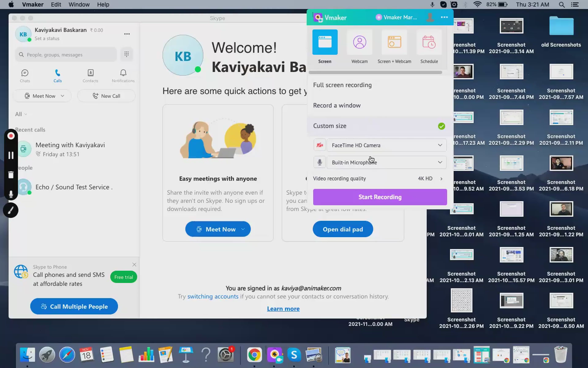Image resolution: width=588 pixels, height=368 pixels.
Task: Toggle the camera off icon beside FaceTime HD Camera
Action: (x=320, y=145)
